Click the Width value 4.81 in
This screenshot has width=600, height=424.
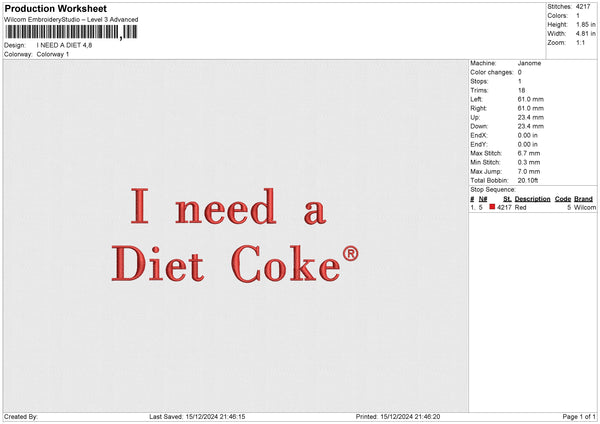[585, 34]
